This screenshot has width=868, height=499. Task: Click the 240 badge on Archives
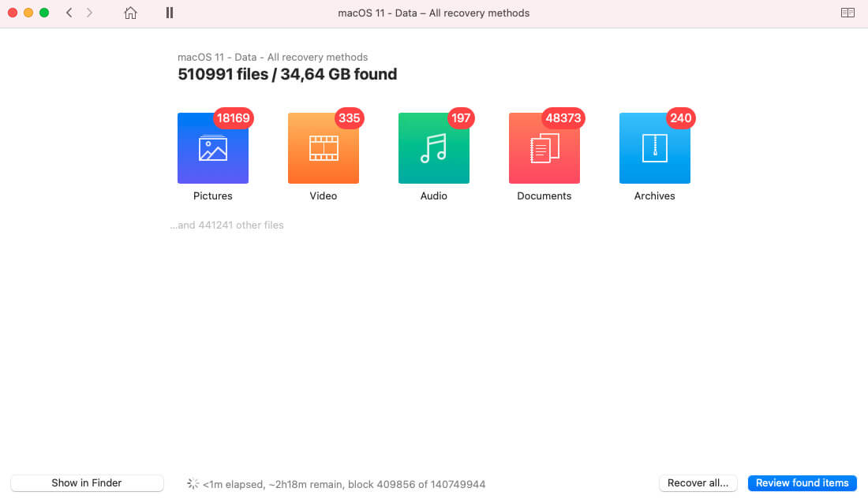[x=680, y=117]
